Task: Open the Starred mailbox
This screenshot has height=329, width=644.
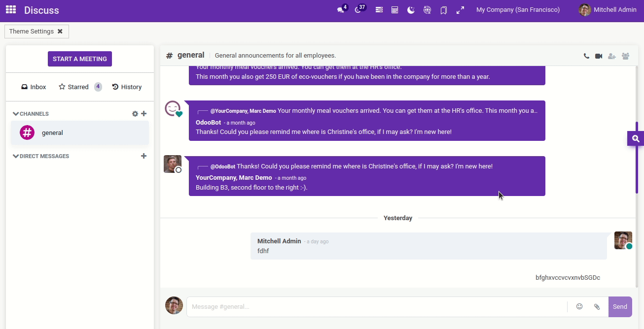Action: pyautogui.click(x=73, y=87)
